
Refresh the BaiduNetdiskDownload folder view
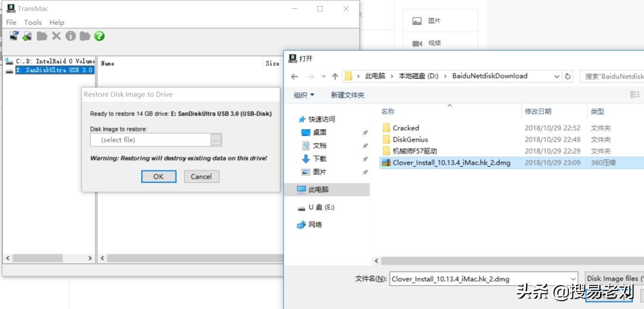pos(568,76)
